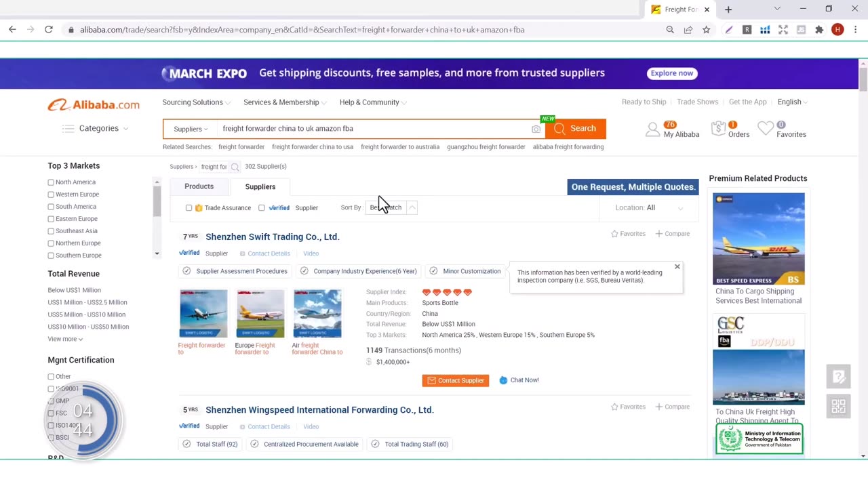
Task: Compare Shenzhen Wingspeed supplier
Action: point(672,407)
